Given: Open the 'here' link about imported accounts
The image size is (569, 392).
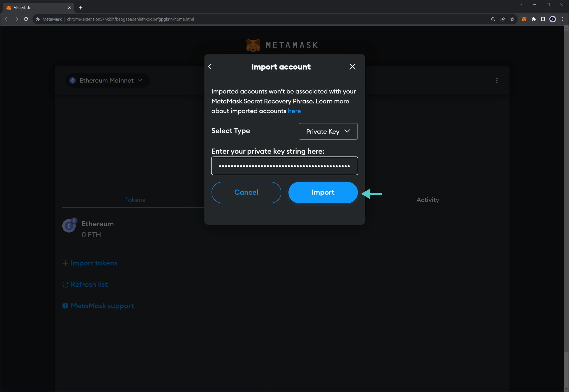Looking at the screenshot, I should [294, 111].
